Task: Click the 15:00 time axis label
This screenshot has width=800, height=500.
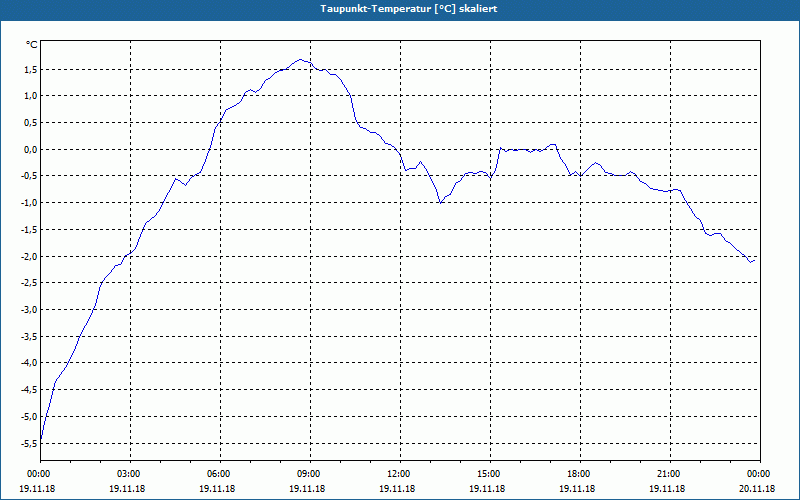Action: tap(490, 474)
